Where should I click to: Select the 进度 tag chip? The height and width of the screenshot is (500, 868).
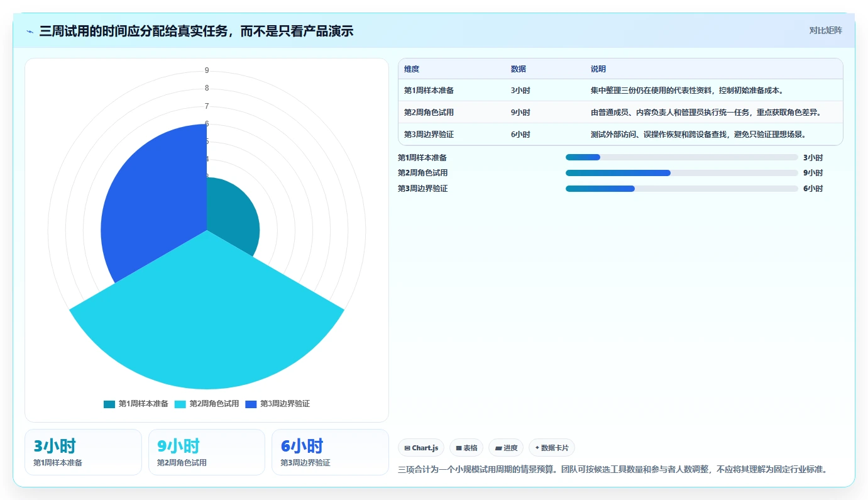pyautogui.click(x=506, y=448)
